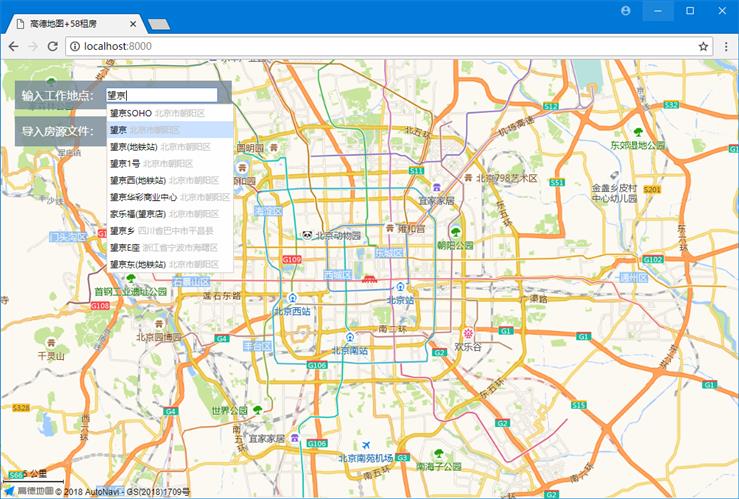The width and height of the screenshot is (739, 499).
Task: Pick 望京1号 from suggestions
Action: click(x=170, y=164)
